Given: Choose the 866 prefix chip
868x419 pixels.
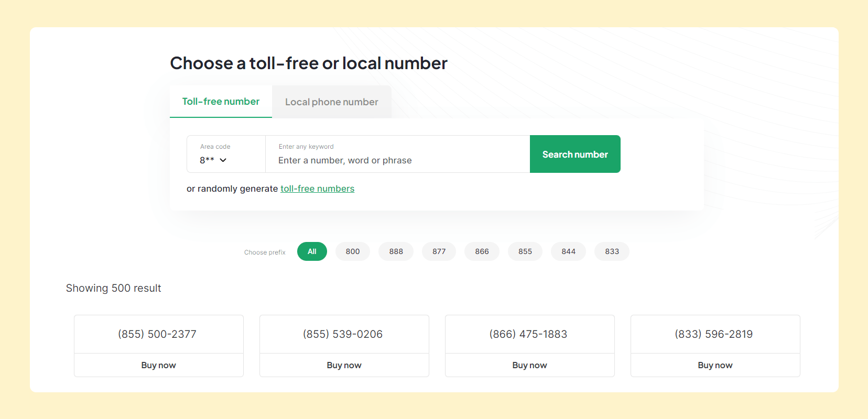Looking at the screenshot, I should coord(482,251).
